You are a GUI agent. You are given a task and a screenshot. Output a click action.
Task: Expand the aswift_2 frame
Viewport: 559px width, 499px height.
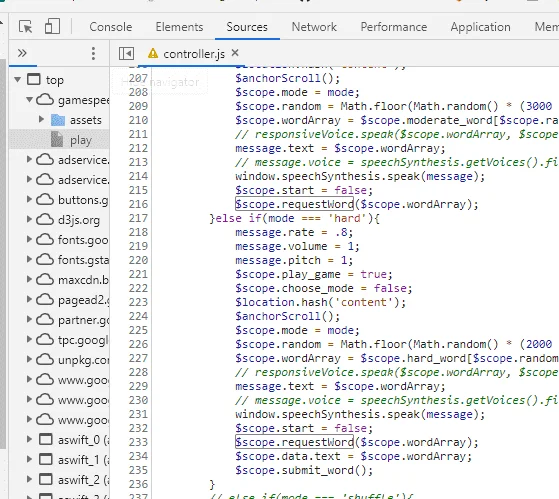[30, 479]
